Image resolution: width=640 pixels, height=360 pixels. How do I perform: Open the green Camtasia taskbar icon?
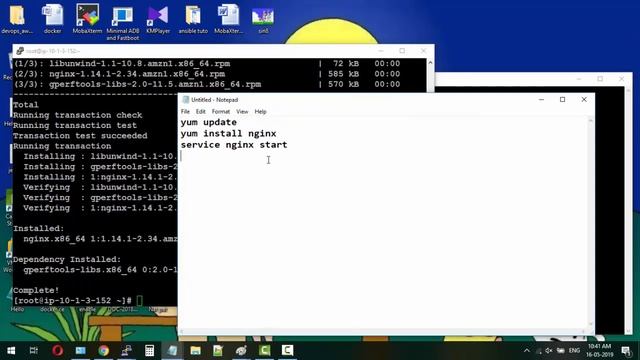(264, 351)
